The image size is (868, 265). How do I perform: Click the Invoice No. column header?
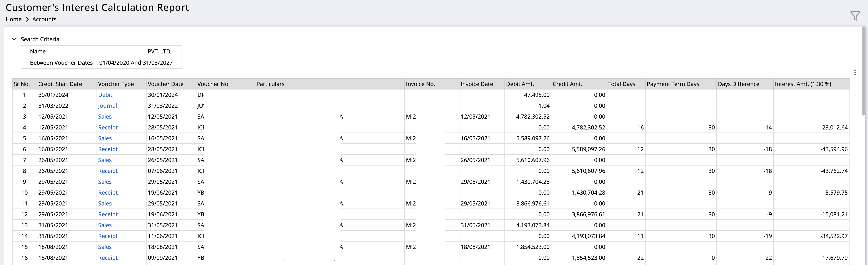pyautogui.click(x=432, y=84)
